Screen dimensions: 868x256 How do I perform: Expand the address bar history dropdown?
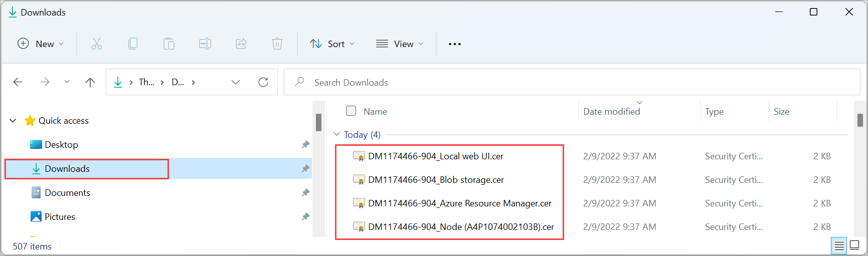236,82
